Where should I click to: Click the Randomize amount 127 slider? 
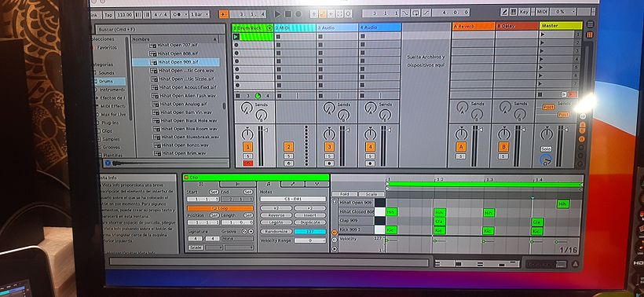(310, 231)
